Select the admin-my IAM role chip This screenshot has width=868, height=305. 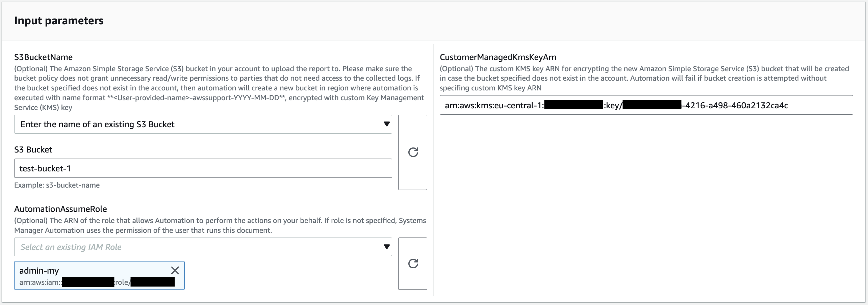tap(84, 270)
